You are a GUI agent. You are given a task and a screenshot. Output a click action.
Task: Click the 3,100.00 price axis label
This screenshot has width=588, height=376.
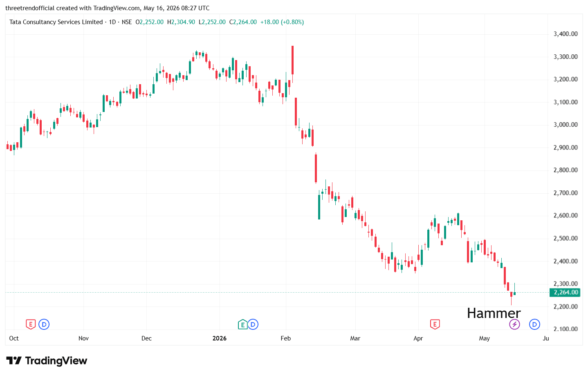566,102
